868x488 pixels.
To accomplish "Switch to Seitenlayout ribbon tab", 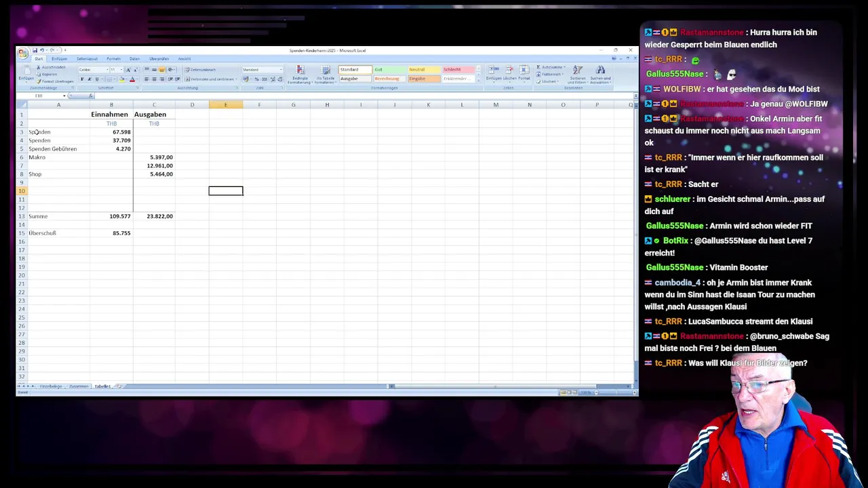I will coord(87,58).
